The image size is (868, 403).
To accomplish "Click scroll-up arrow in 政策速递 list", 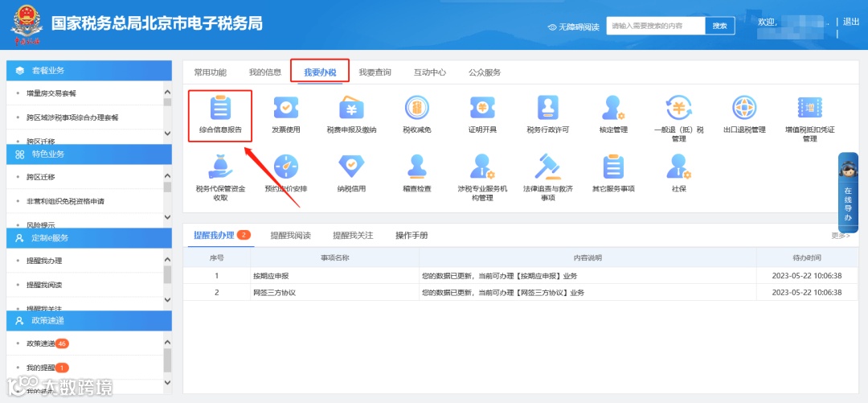I will tap(168, 343).
